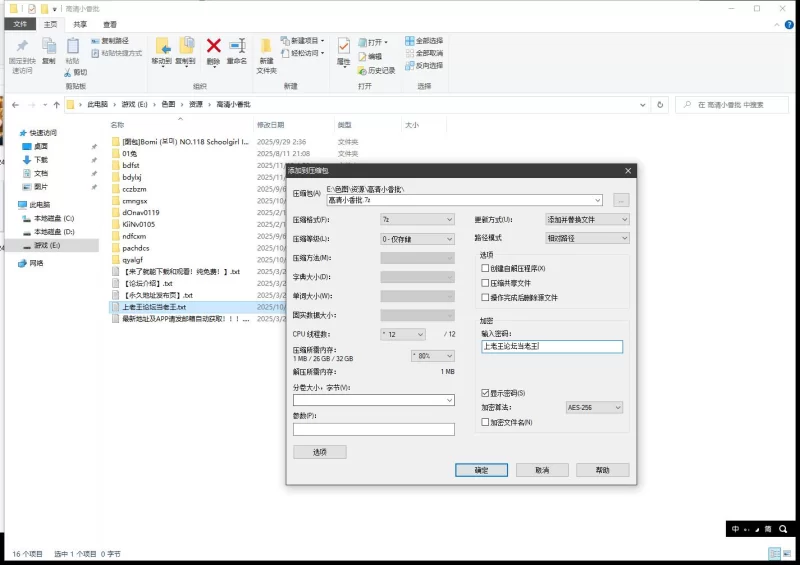Uncheck the show password checkbox
Viewport: 800px width, 565px height.
(x=485, y=393)
